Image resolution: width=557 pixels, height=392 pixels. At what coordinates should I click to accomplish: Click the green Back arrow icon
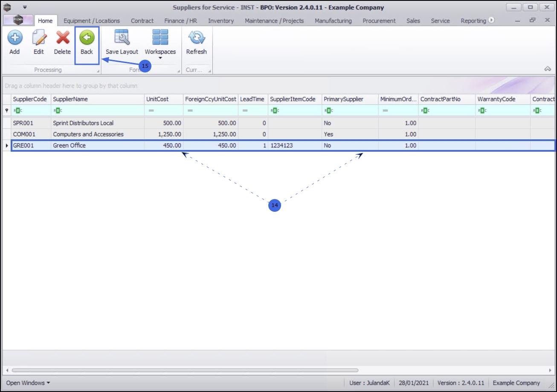[87, 38]
